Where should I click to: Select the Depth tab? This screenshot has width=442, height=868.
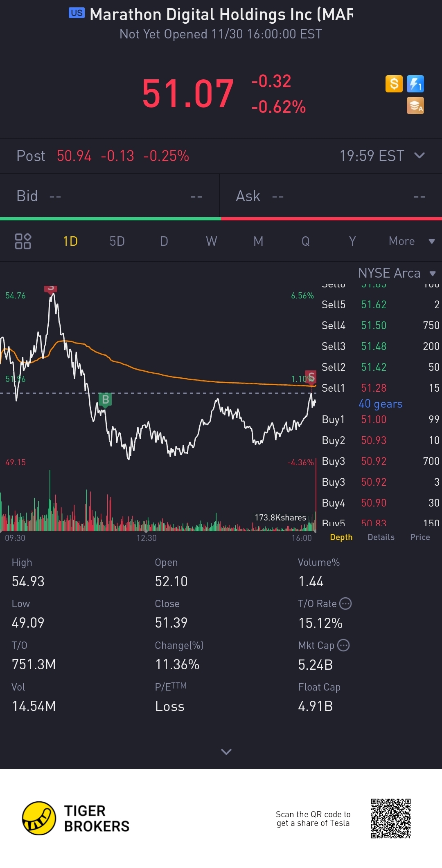click(x=341, y=537)
